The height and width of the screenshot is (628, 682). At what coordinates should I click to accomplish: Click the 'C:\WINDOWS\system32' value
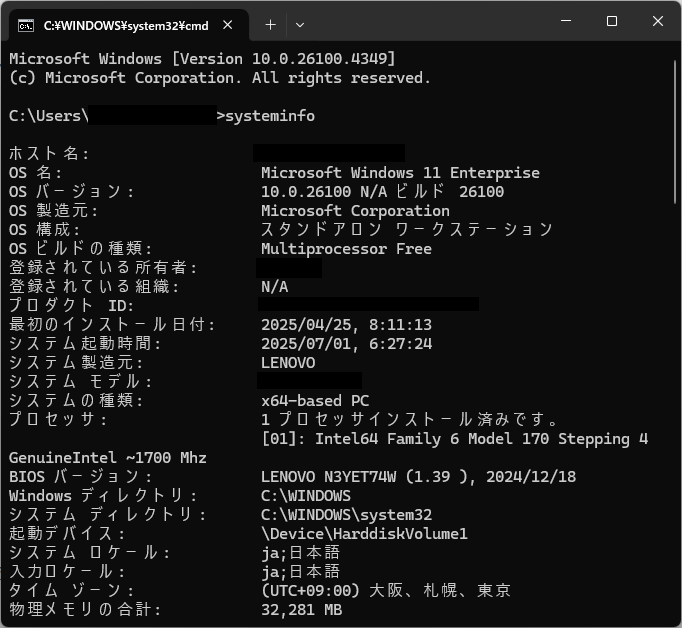coord(346,515)
